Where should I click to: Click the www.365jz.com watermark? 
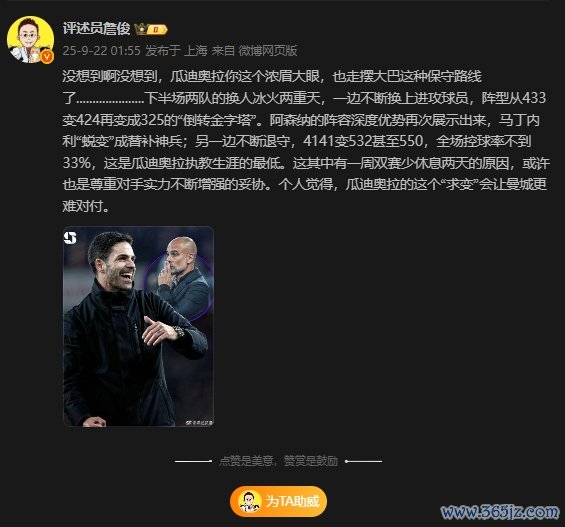coord(500,512)
